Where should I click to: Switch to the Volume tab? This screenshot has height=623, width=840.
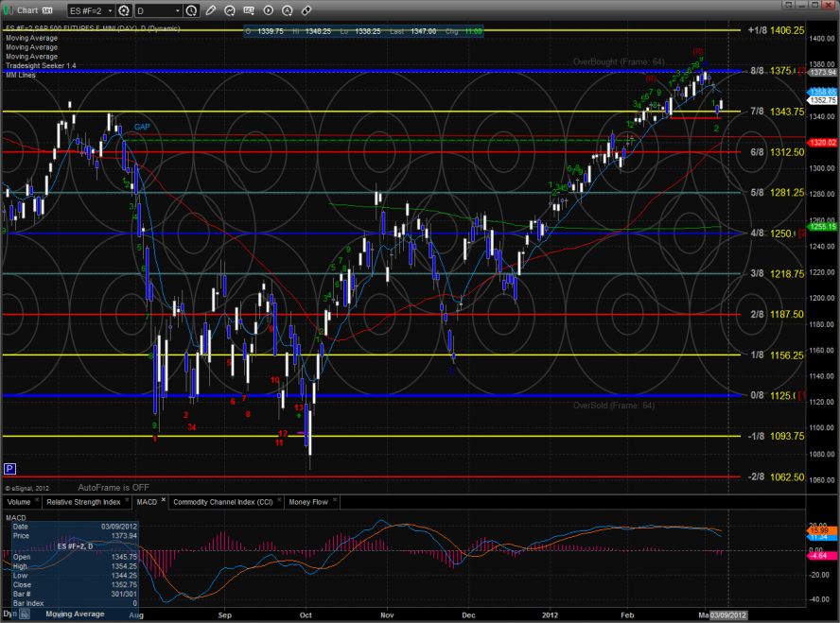18,501
